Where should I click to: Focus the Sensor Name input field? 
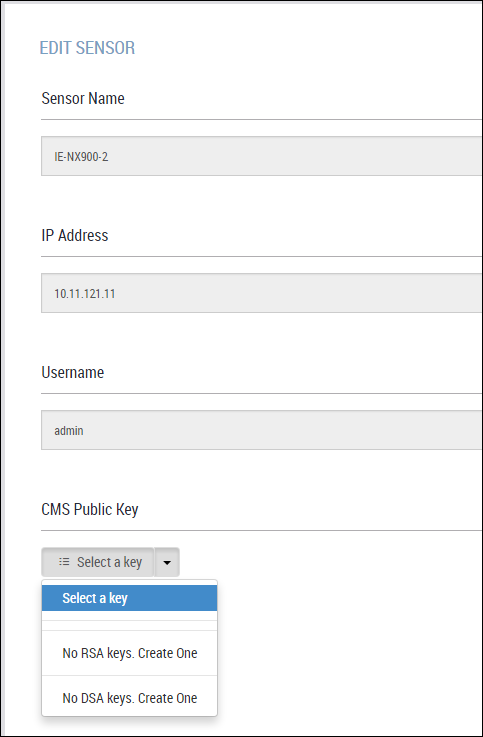pos(262,156)
